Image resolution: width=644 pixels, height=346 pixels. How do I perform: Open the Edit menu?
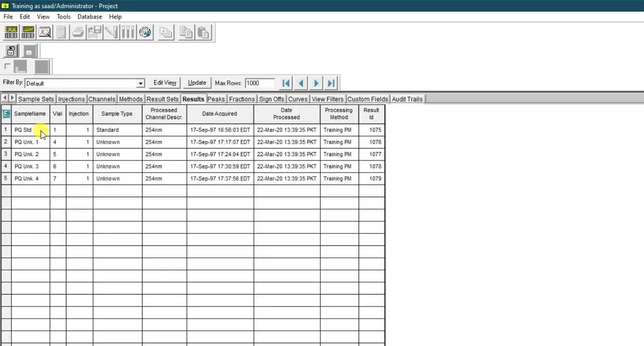click(25, 17)
